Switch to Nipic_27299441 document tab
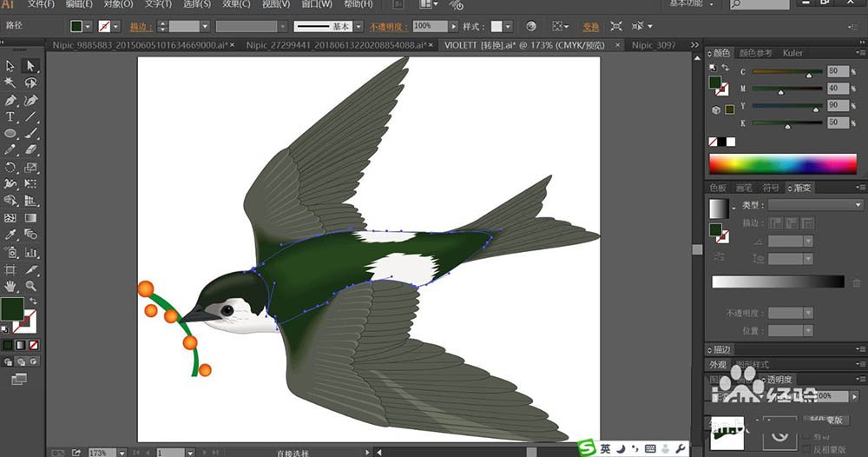Viewport: 868px width, 457px height. [336, 45]
